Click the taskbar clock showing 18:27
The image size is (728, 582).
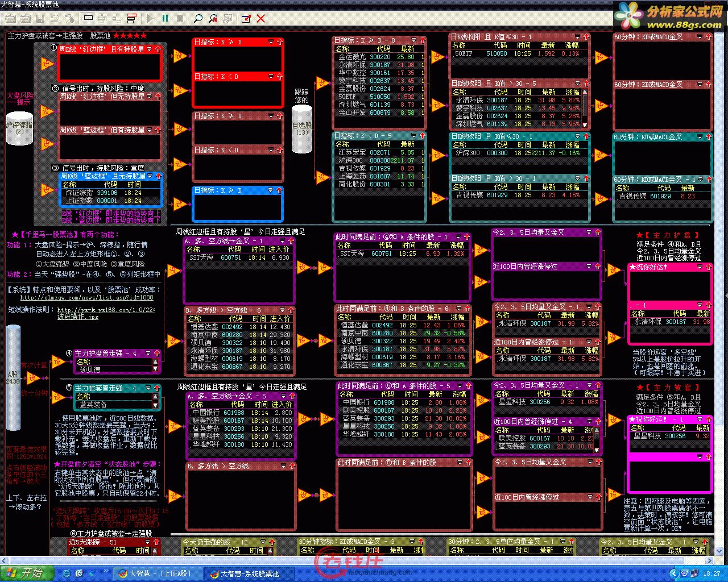click(x=712, y=574)
